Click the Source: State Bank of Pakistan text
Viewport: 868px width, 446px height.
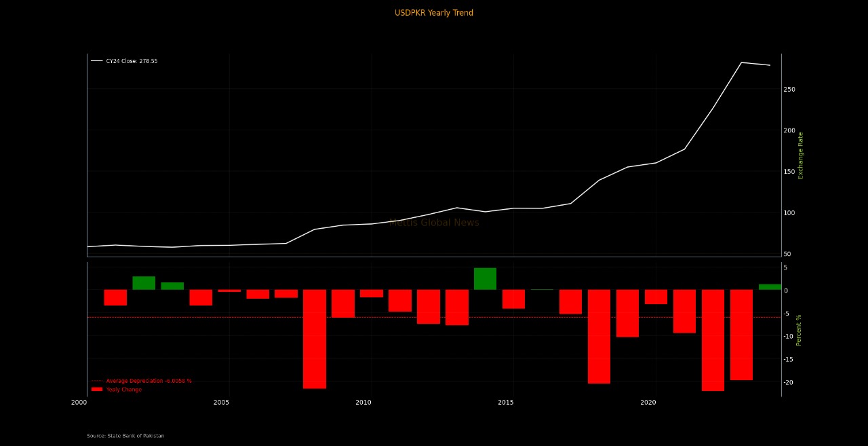[x=125, y=436]
